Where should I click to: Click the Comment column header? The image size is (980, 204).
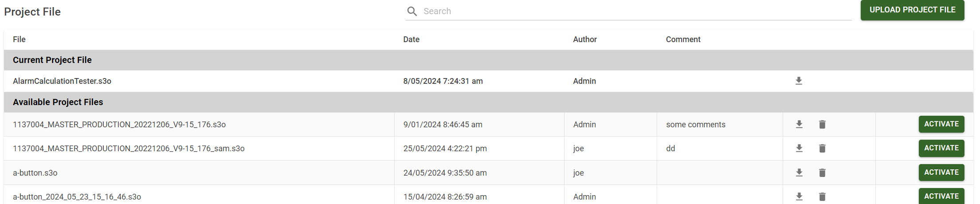coord(683,39)
